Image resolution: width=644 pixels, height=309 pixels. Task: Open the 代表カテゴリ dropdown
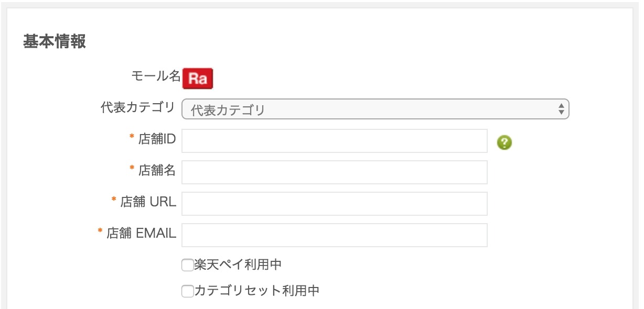pos(375,109)
